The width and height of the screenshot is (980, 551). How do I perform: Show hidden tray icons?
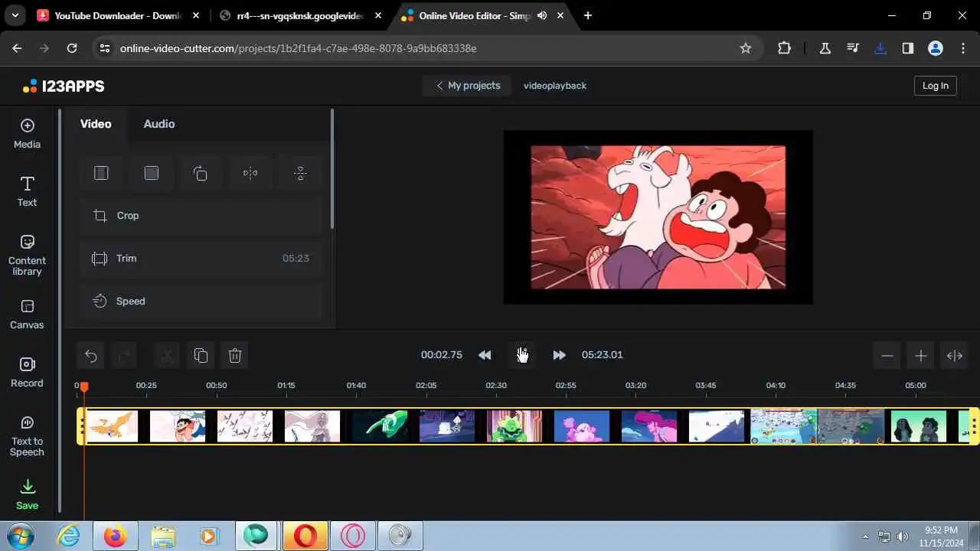point(866,536)
